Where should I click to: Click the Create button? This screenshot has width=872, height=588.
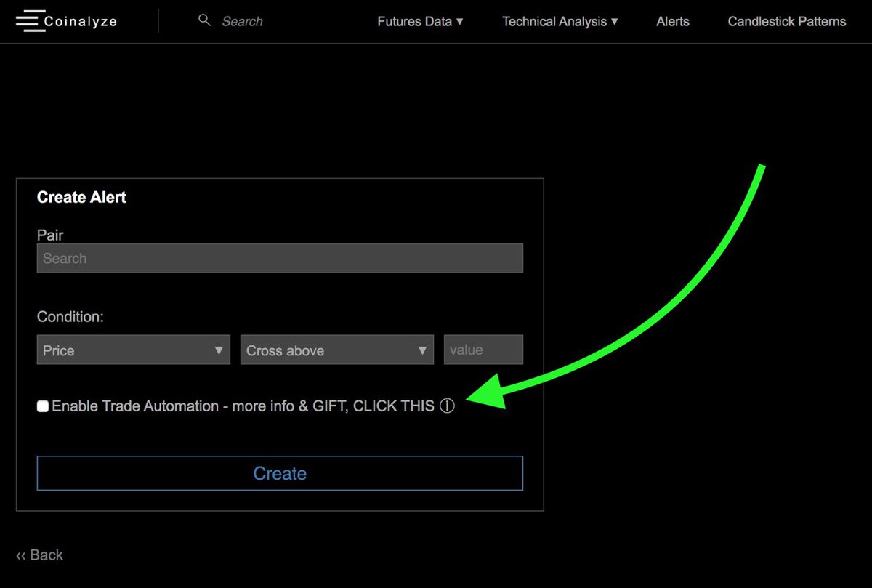(280, 473)
